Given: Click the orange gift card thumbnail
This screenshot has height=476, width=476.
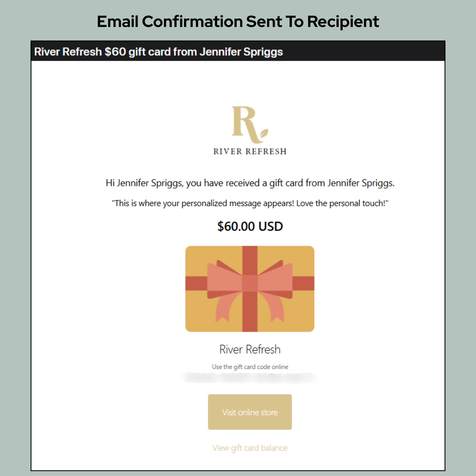Looking at the screenshot, I should (x=250, y=288).
